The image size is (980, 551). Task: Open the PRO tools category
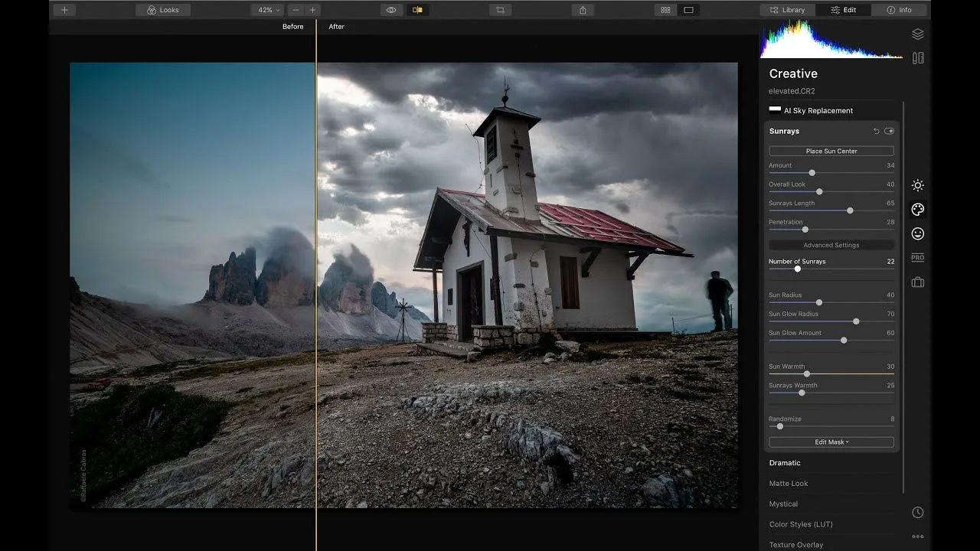tap(918, 258)
